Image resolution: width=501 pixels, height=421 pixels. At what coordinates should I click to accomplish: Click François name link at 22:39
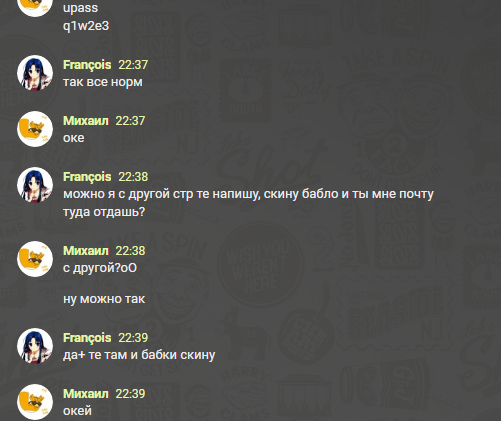(87, 338)
